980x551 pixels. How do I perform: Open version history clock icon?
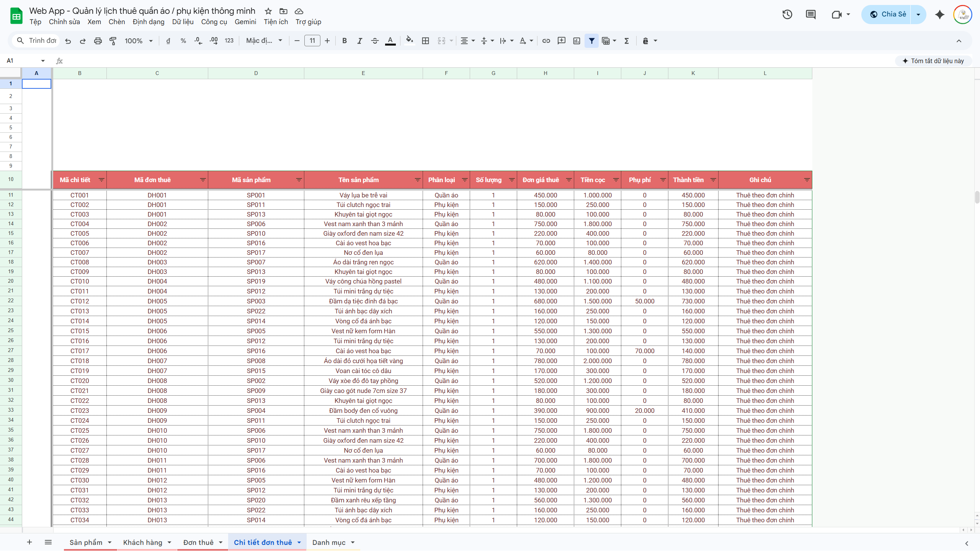(787, 15)
